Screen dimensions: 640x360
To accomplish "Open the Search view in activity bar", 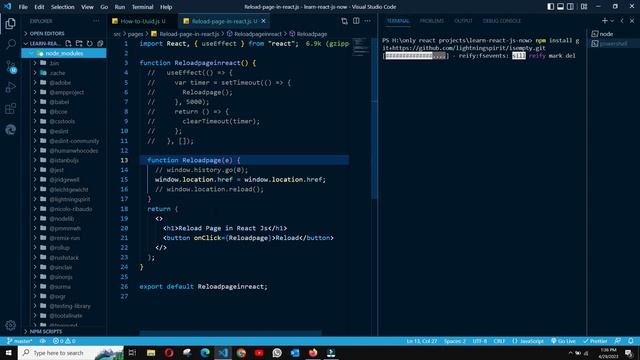I will point(11,44).
